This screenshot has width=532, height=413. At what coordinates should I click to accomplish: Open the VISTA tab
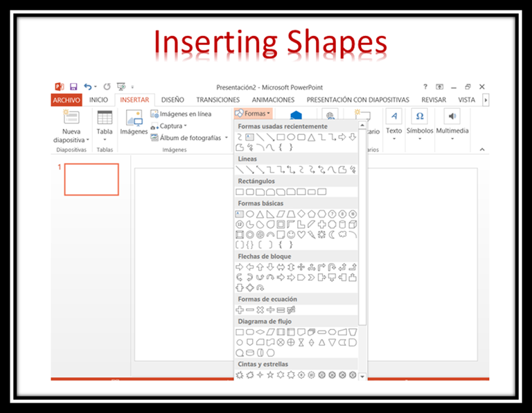pos(466,100)
